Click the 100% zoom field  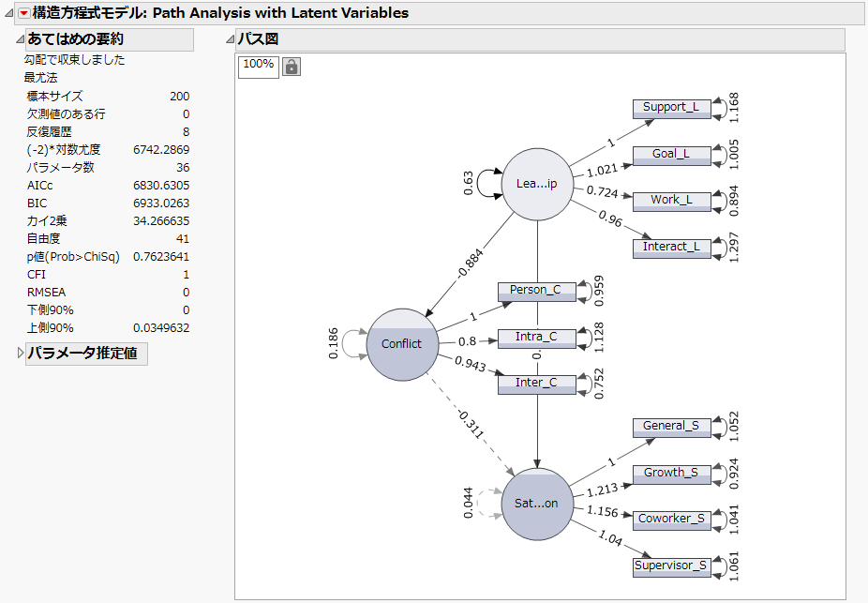click(x=259, y=67)
